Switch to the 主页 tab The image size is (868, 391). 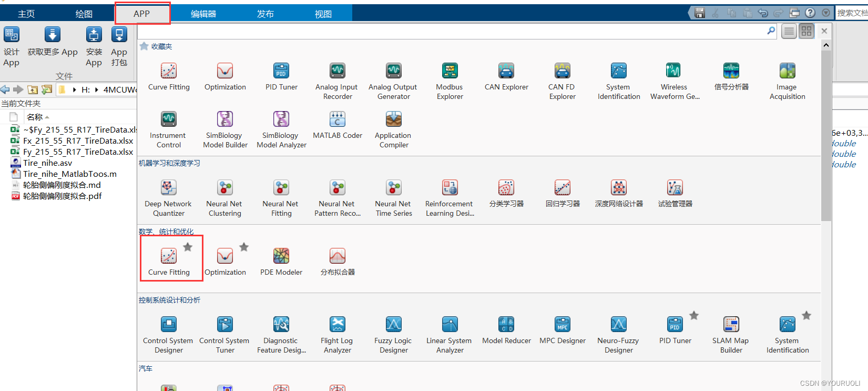coord(26,14)
